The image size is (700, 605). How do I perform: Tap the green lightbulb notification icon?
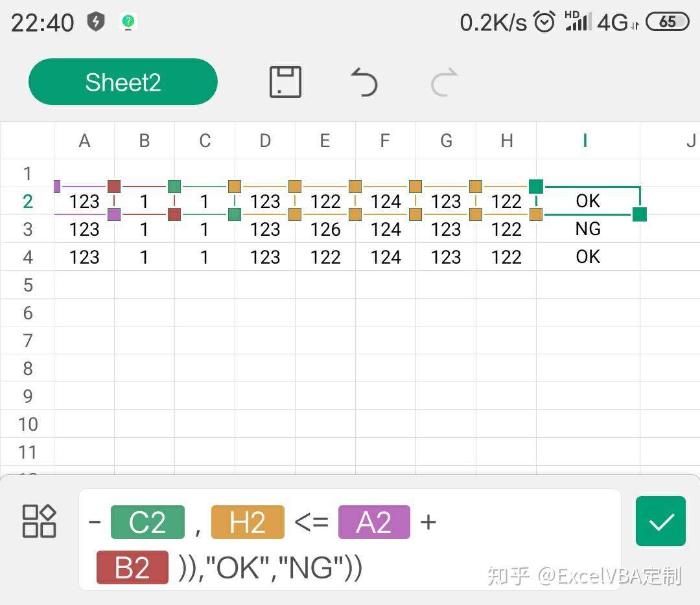coord(128,21)
